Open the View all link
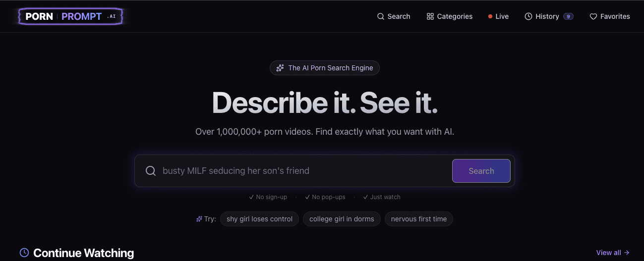Viewport: 644px width, 261px height. pyautogui.click(x=613, y=253)
